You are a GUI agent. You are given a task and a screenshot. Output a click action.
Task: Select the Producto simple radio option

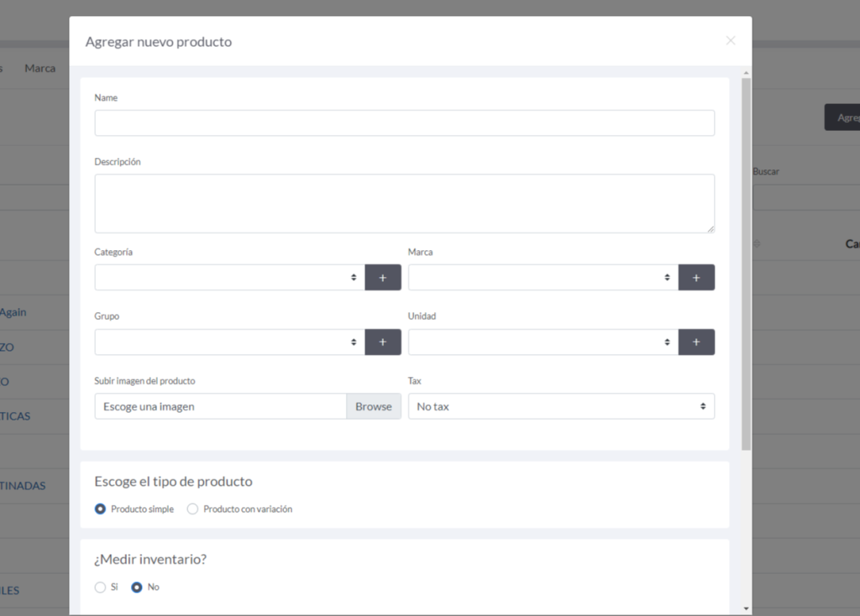101,509
